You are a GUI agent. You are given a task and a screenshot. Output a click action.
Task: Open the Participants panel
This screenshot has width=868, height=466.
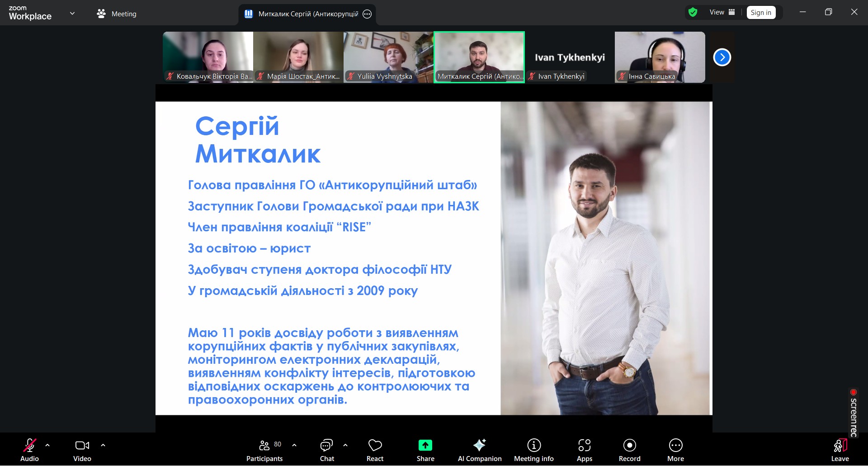(264, 451)
